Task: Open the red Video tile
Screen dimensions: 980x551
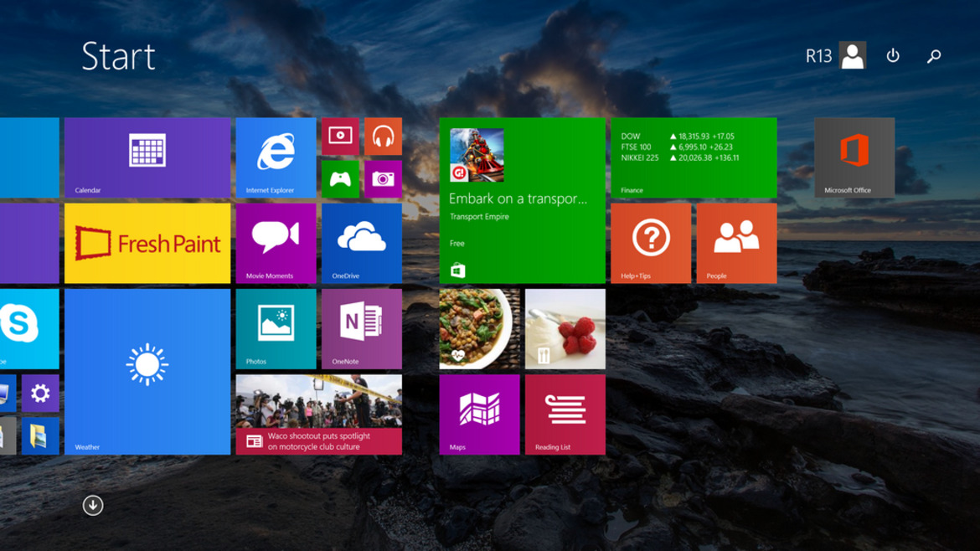Action: pyautogui.click(x=340, y=136)
